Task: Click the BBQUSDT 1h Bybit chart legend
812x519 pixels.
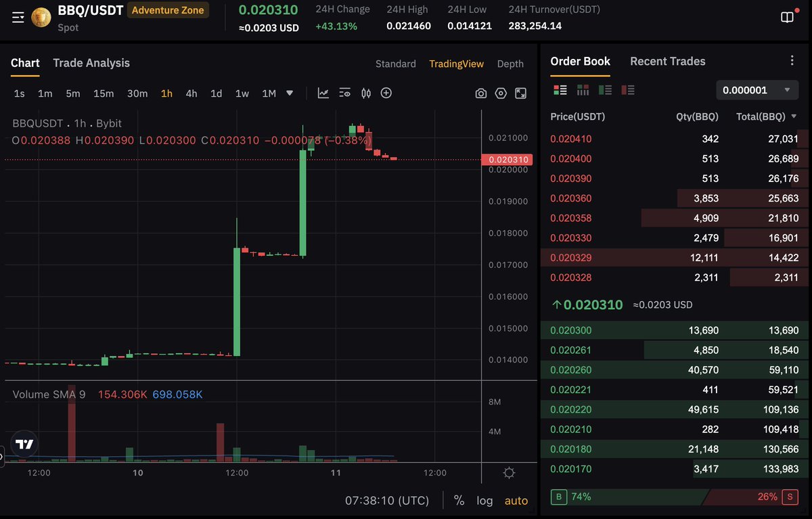Action: tap(67, 123)
